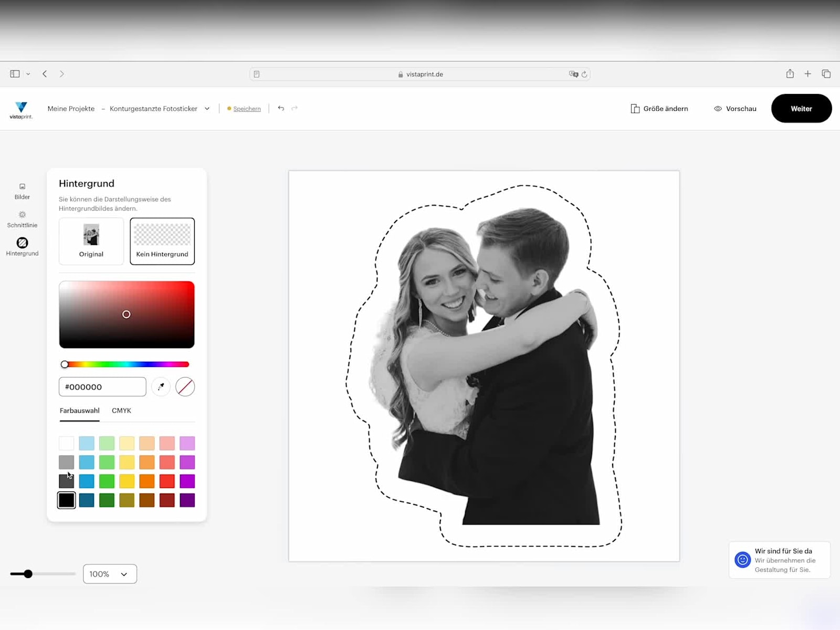Click the chat smiley help icon
Screen dimensions: 840x630
pyautogui.click(x=742, y=560)
